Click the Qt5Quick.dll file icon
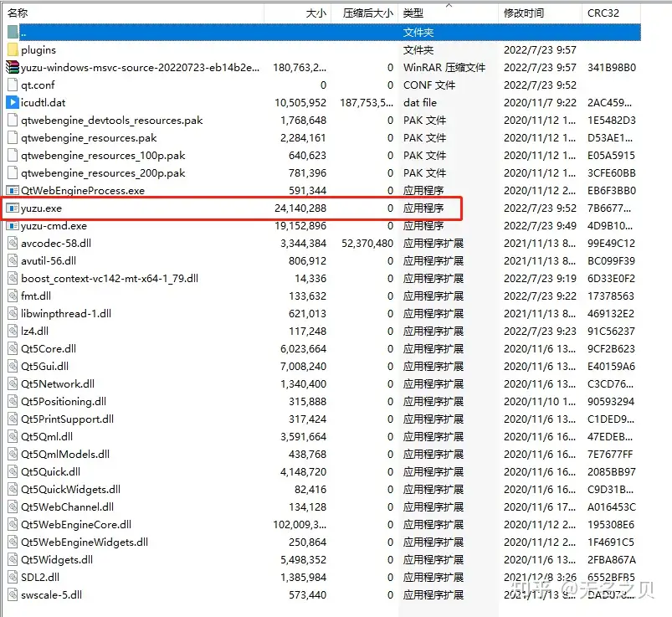Image resolution: width=672 pixels, height=617 pixels. [x=13, y=471]
